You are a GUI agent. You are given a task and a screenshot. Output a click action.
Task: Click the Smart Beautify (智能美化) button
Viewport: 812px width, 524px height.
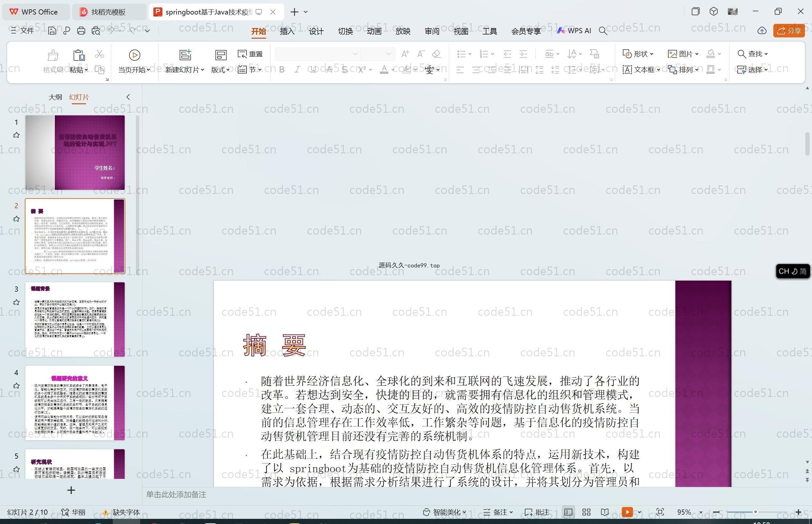point(445,512)
